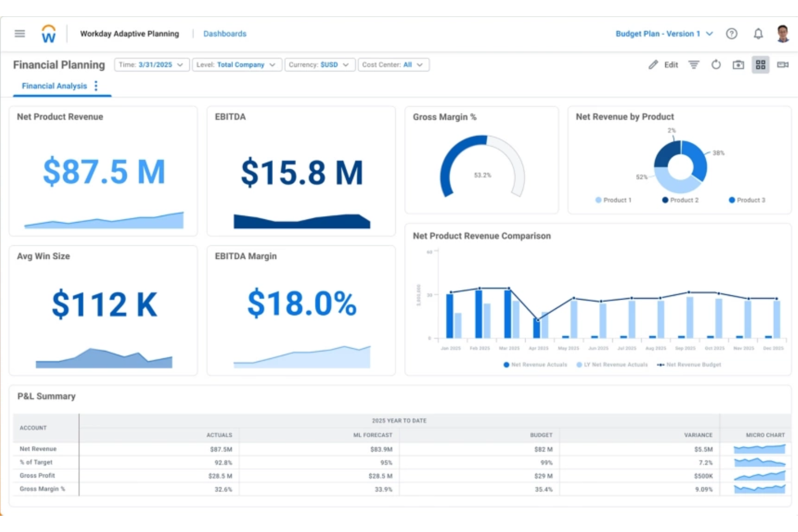Click the Net Revenue by Product donut chart
Screen dimensions: 798x532
pyautogui.click(x=680, y=167)
